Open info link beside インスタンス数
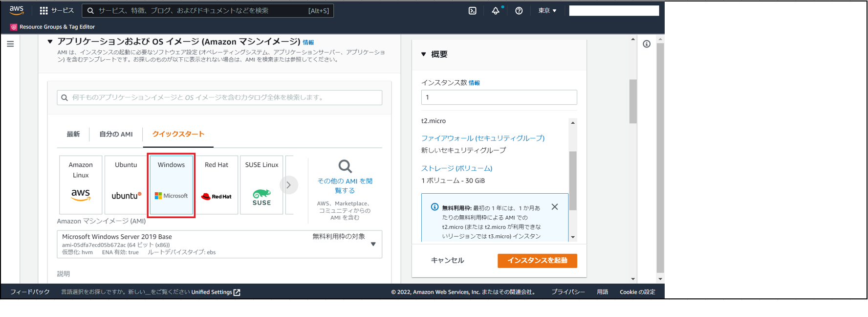 475,83
